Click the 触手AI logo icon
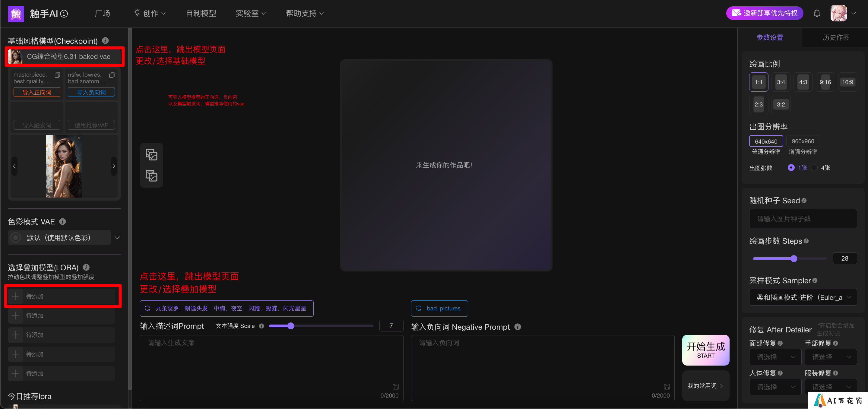Viewport: 868px width, 409px height. pyautogui.click(x=16, y=14)
